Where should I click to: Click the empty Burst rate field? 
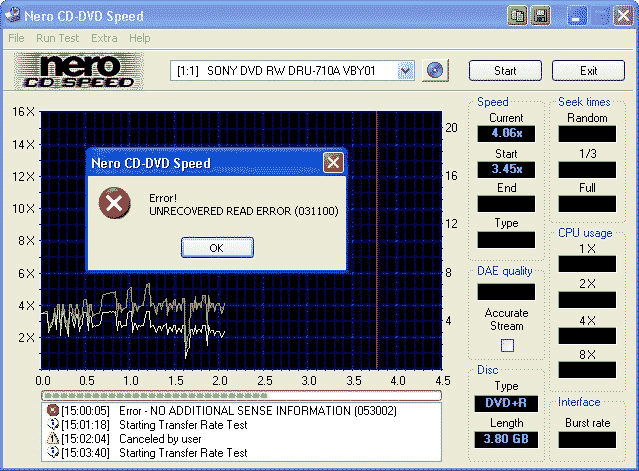[587, 440]
